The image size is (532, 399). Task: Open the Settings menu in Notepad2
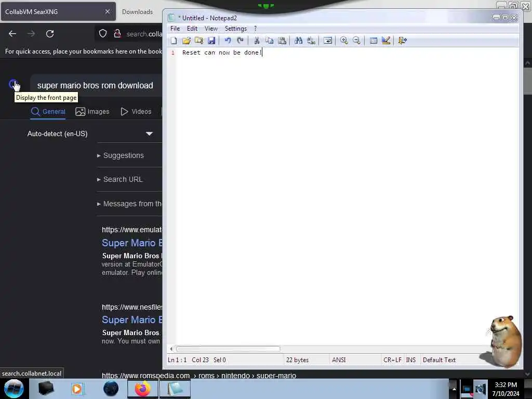point(236,29)
